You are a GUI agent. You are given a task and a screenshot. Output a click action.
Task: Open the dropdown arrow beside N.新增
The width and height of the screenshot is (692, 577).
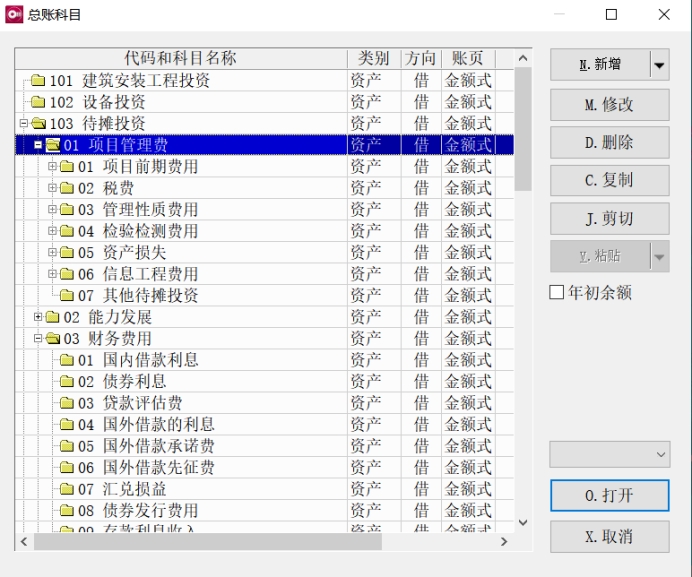click(x=659, y=65)
